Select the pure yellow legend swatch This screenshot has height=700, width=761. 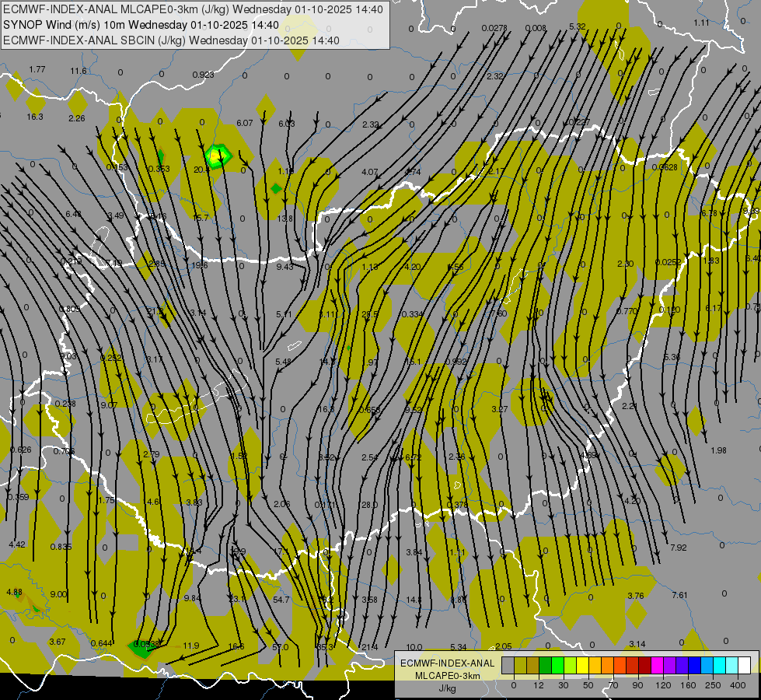pyautogui.click(x=582, y=665)
